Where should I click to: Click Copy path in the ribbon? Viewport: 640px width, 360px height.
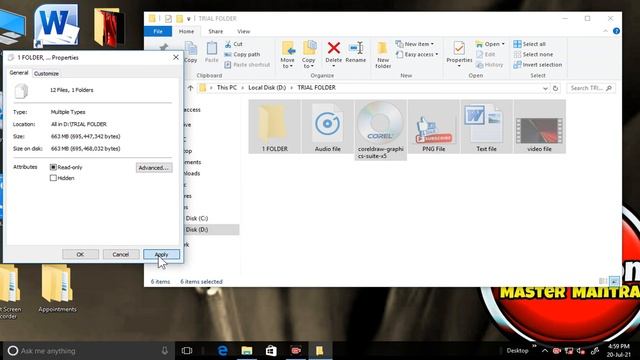242,54
